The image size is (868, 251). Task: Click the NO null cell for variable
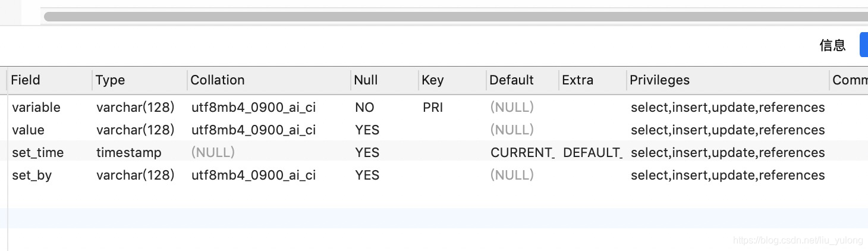364,108
